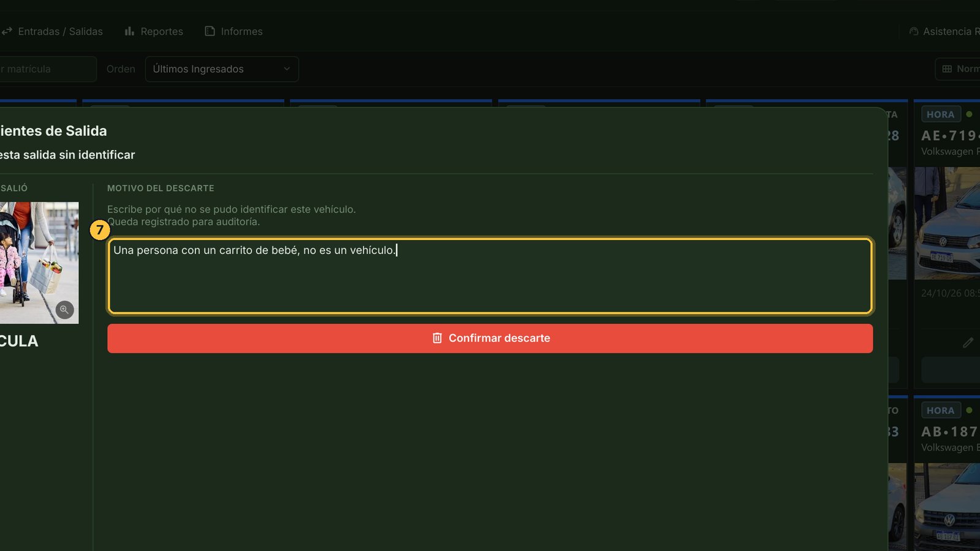Confirm the discard with Confirmar descarte
The image size is (980, 551).
coord(490,338)
